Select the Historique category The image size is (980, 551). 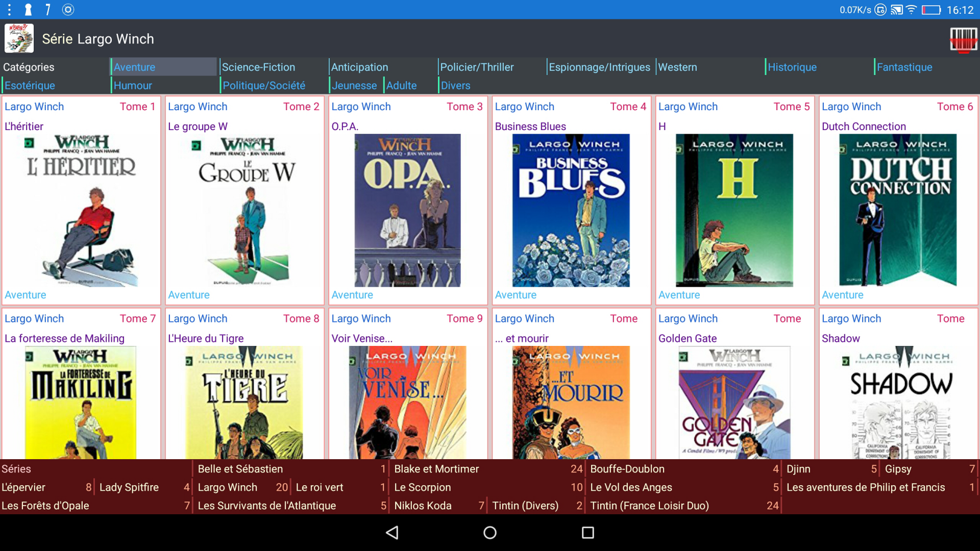coord(792,67)
